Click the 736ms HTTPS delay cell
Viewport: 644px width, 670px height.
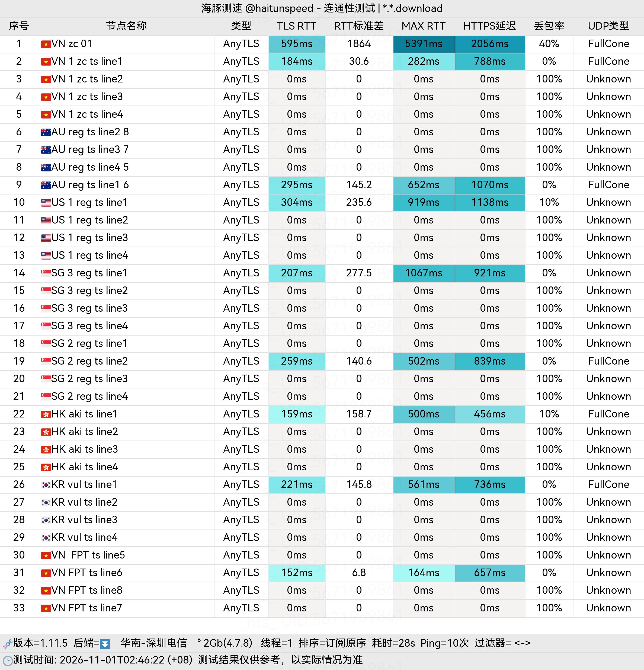pyautogui.click(x=490, y=485)
